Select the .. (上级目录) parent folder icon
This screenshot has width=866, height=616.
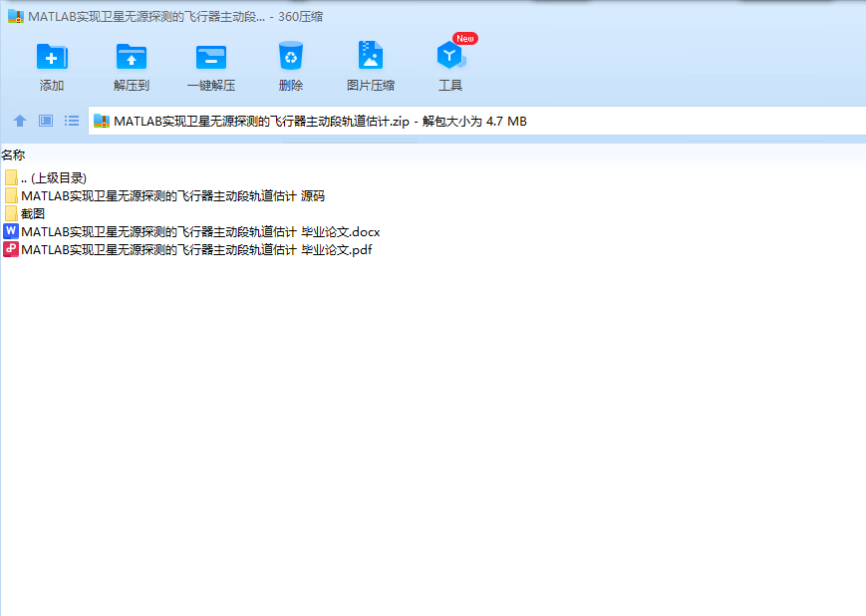(11, 177)
